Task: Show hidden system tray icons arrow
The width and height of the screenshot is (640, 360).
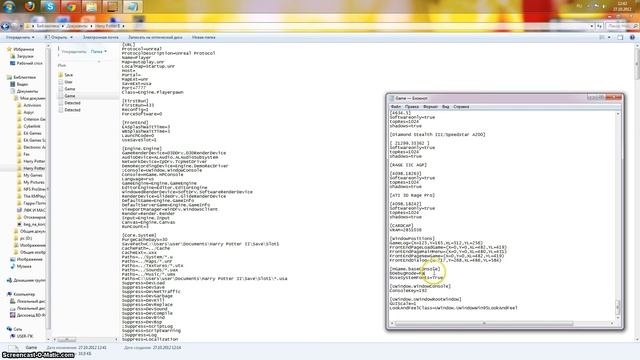Action: coord(588,6)
